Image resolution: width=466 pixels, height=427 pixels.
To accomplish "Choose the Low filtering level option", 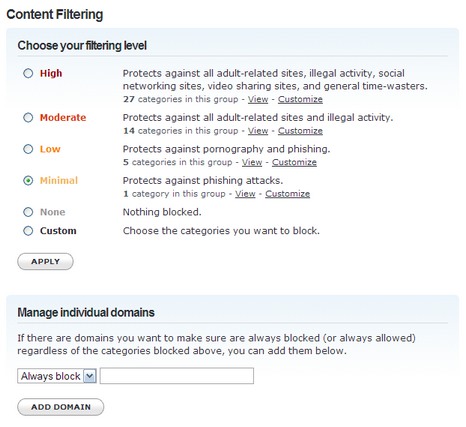I will (28, 149).
